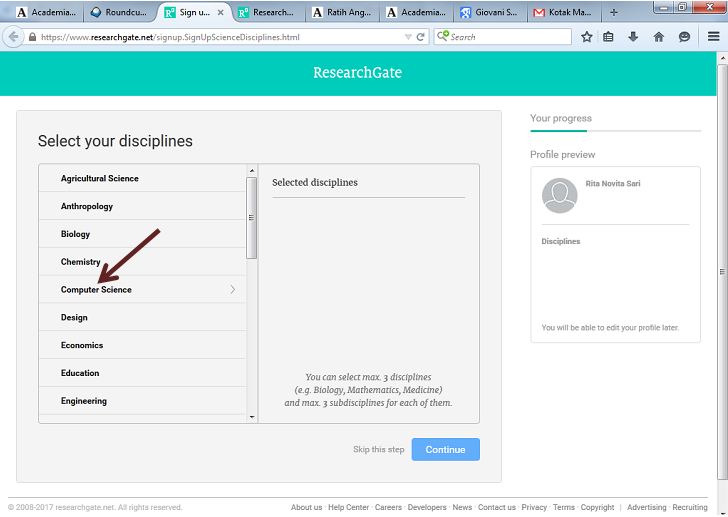This screenshot has width=728, height=517.
Task: Restore down the browser window
Action: tap(682, 7)
